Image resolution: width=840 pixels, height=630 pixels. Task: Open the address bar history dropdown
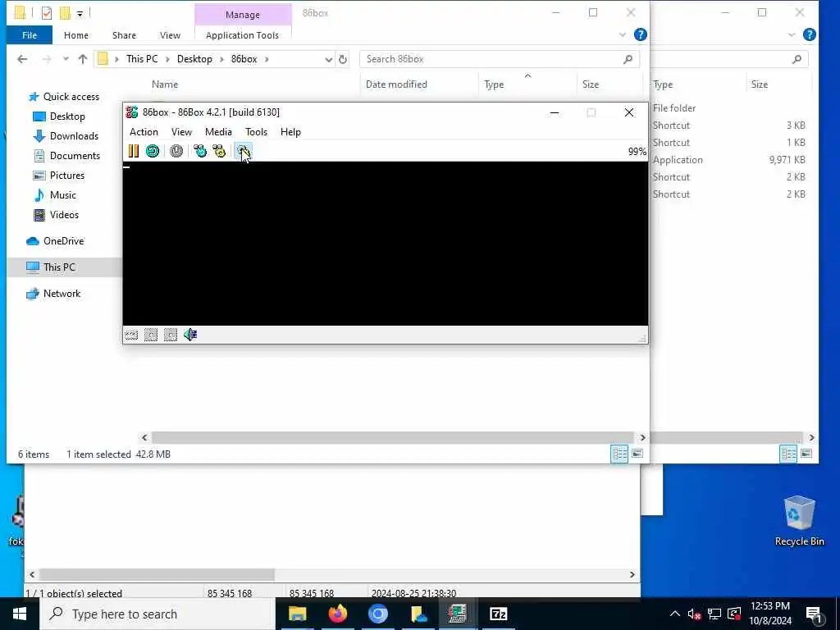point(328,59)
